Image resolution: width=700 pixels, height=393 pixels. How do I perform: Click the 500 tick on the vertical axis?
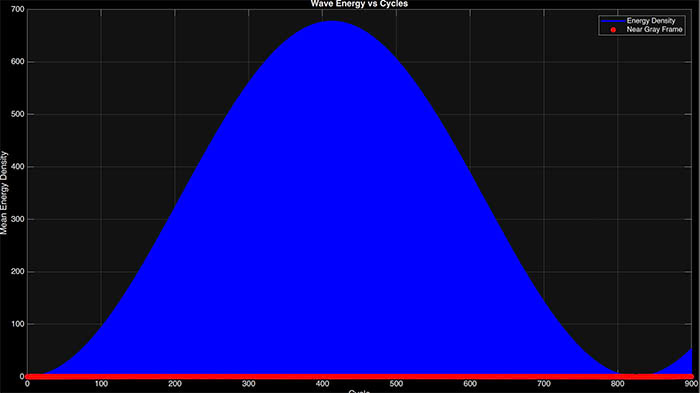click(x=18, y=114)
